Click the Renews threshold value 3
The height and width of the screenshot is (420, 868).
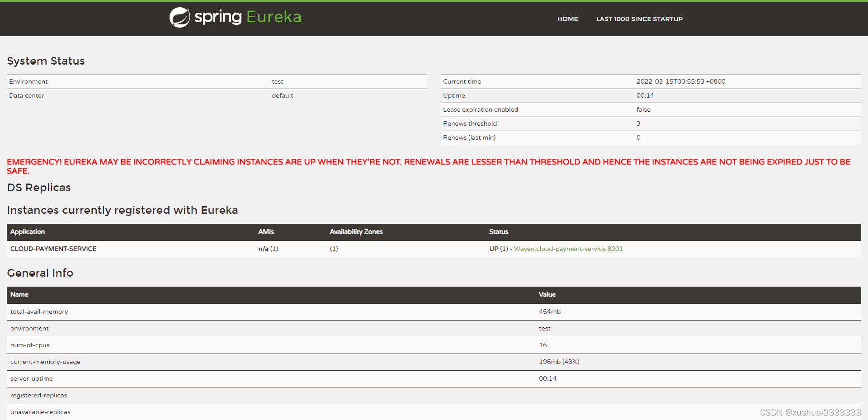pos(638,123)
